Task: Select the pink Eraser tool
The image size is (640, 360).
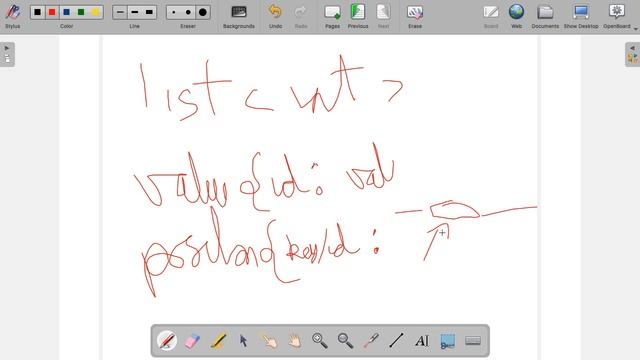Action: [192, 340]
